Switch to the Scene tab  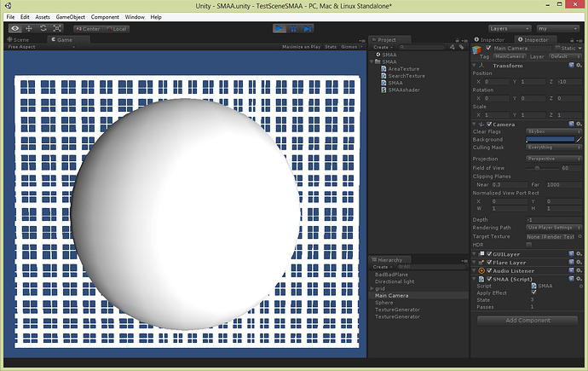[20, 39]
